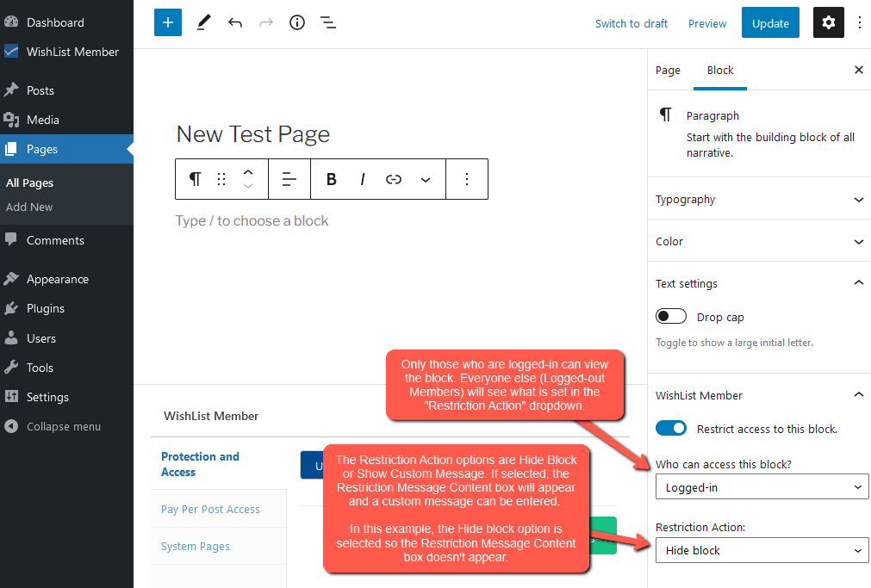Image resolution: width=871 pixels, height=588 pixels.
Task: Click the blue Update button
Action: point(770,22)
